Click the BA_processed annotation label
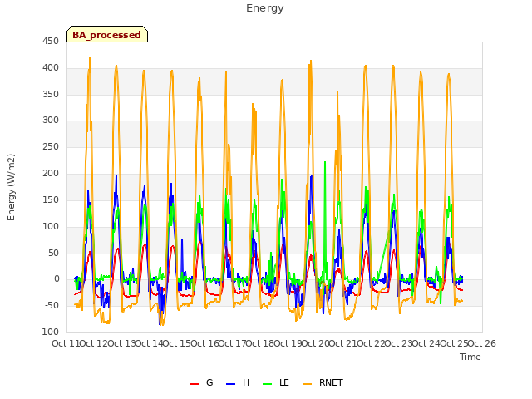The height and width of the screenshot is (399, 532). point(107,35)
